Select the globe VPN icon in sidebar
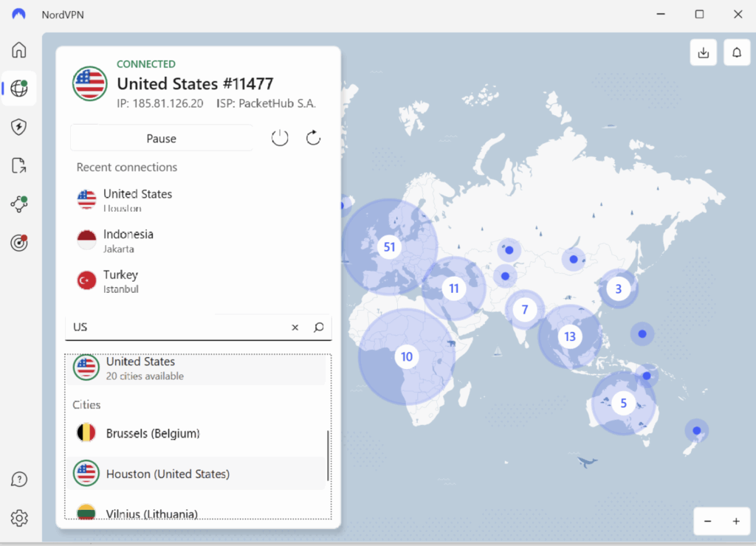This screenshot has height=546, width=756. pyautogui.click(x=18, y=89)
